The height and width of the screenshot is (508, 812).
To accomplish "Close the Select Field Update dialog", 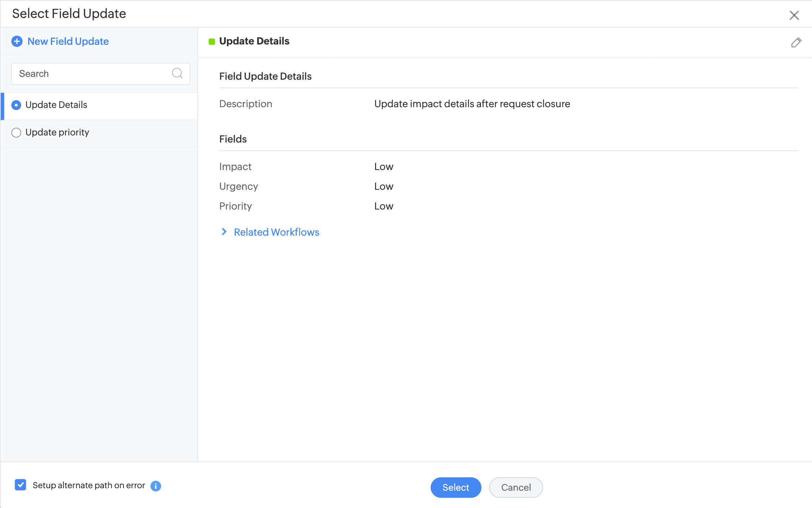I will pos(794,15).
